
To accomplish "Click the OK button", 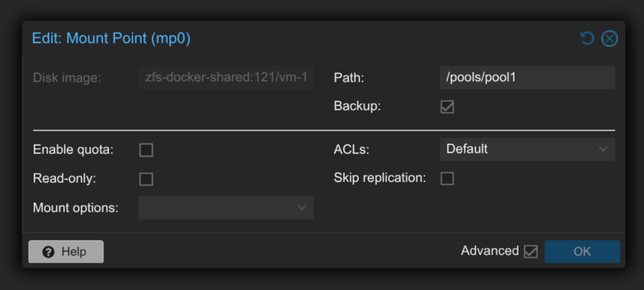I will pyautogui.click(x=582, y=251).
